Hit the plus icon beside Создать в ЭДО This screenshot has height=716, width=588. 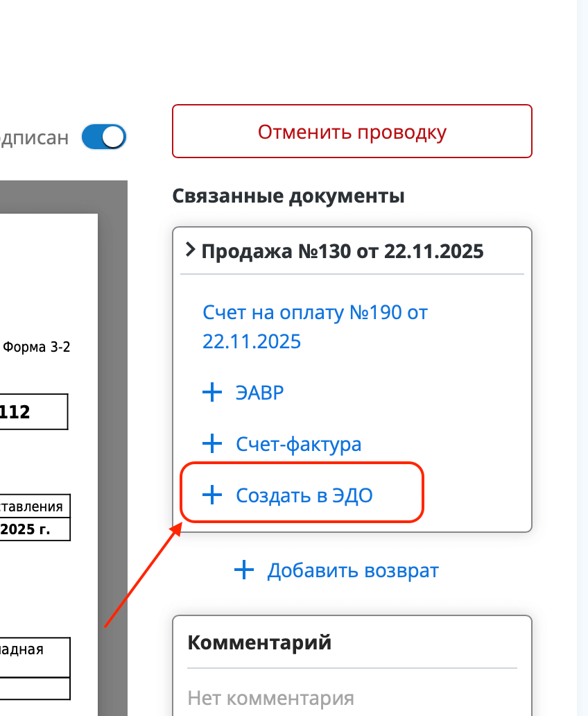coord(211,495)
